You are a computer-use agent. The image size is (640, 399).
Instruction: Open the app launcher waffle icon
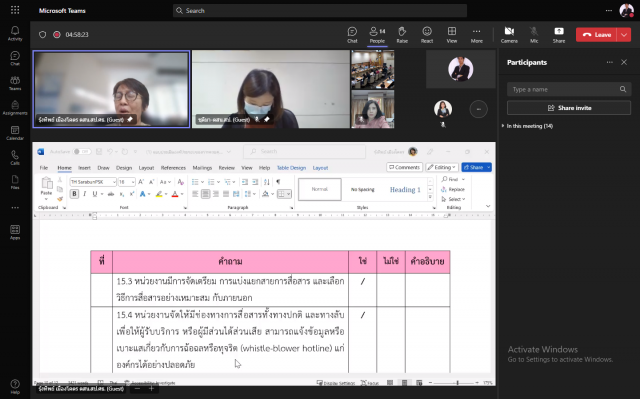tap(15, 10)
